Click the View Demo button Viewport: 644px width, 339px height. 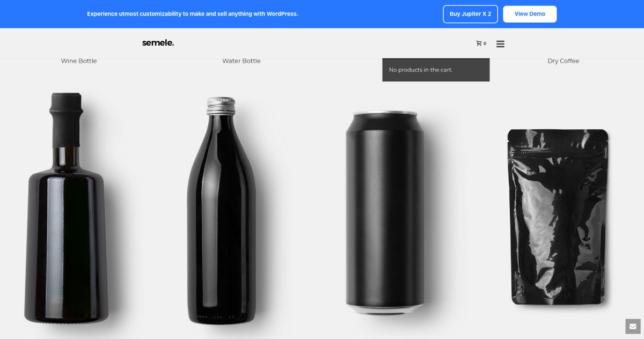(530, 14)
